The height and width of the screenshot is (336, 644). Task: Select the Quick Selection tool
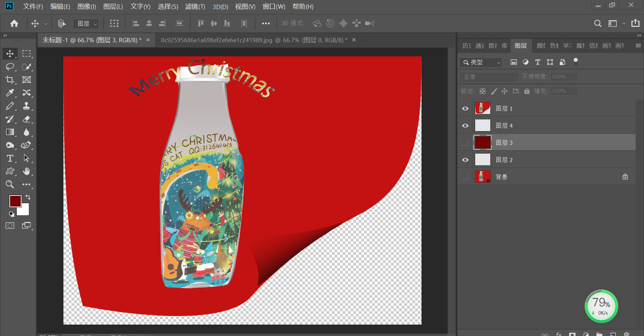[27, 67]
